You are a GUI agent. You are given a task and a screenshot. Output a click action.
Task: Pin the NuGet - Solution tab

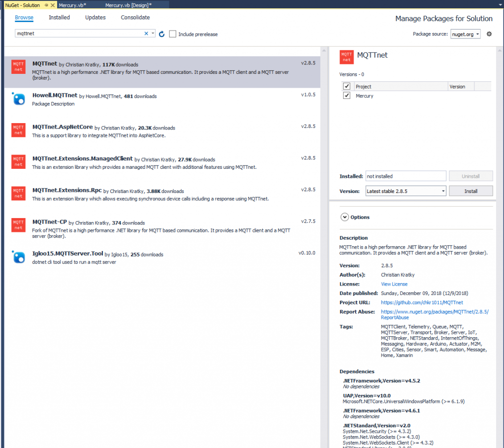46,5
